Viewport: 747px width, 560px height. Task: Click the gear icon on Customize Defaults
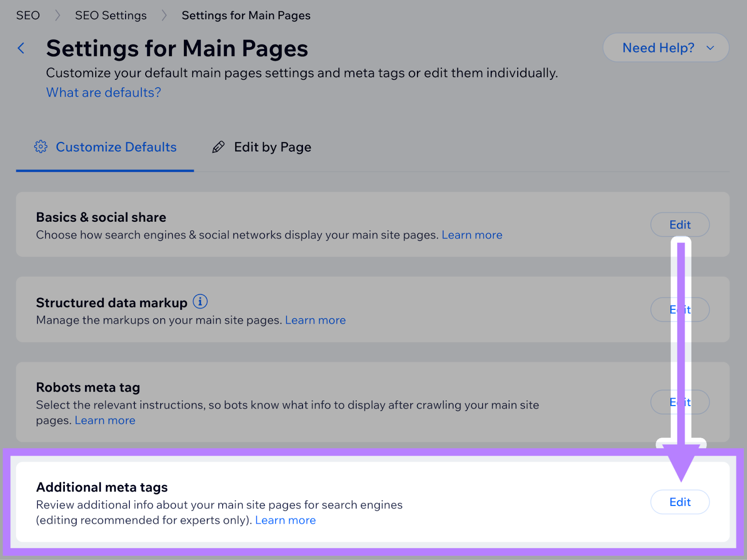tap(41, 147)
